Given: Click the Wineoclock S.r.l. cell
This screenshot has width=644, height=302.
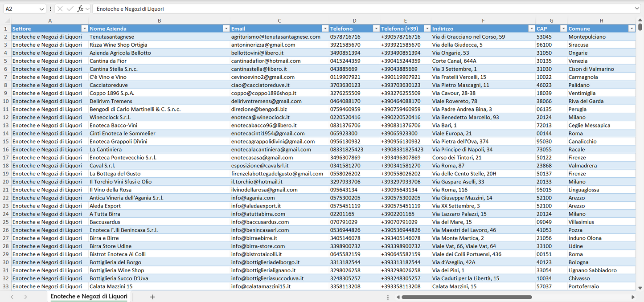Looking at the screenshot, I should (159, 117).
